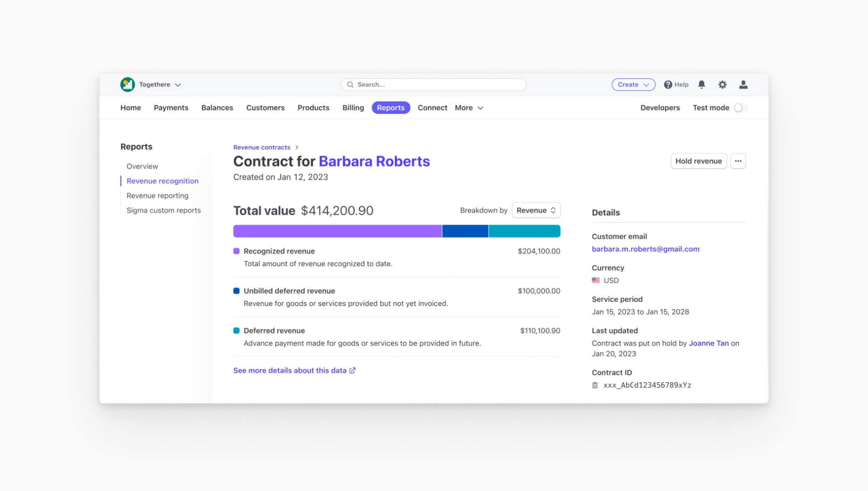The width and height of the screenshot is (868, 491).
Task: Open the three-dot more actions button
Action: (738, 161)
